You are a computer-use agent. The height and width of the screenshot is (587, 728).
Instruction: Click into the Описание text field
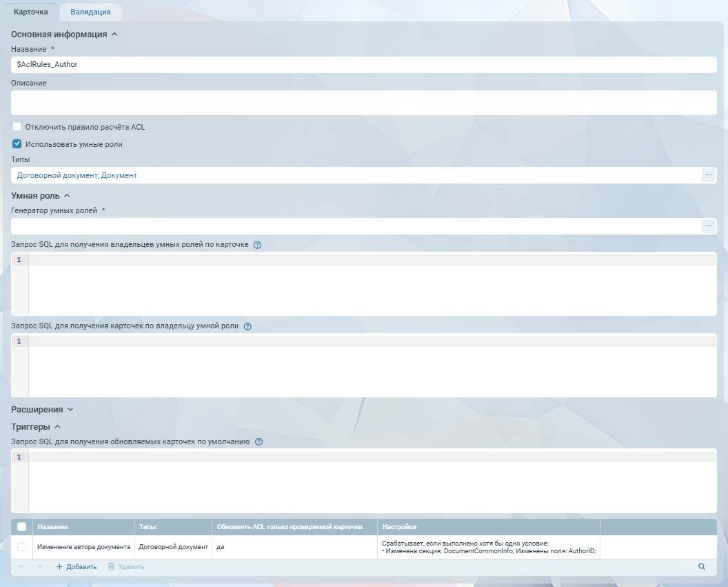click(x=364, y=103)
